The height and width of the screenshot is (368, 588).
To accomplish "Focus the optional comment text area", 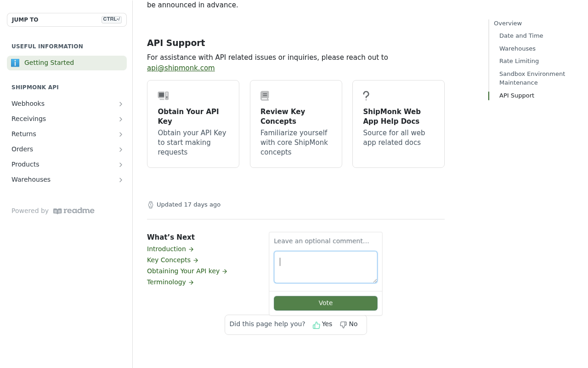I will pos(326,267).
